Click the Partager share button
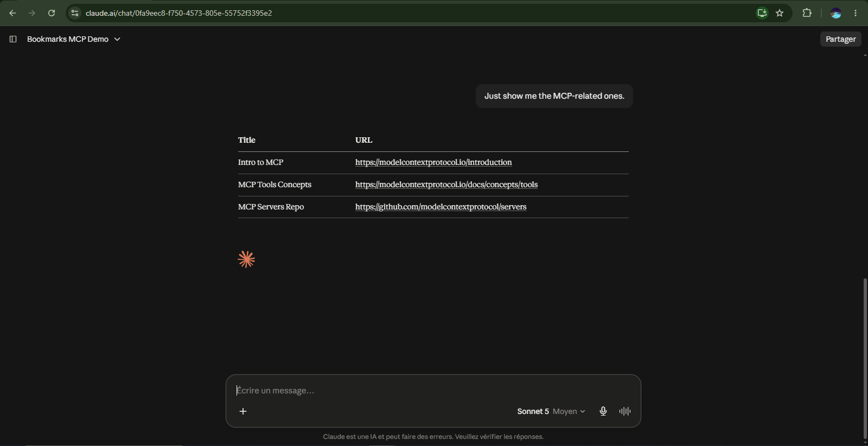 [x=840, y=39]
